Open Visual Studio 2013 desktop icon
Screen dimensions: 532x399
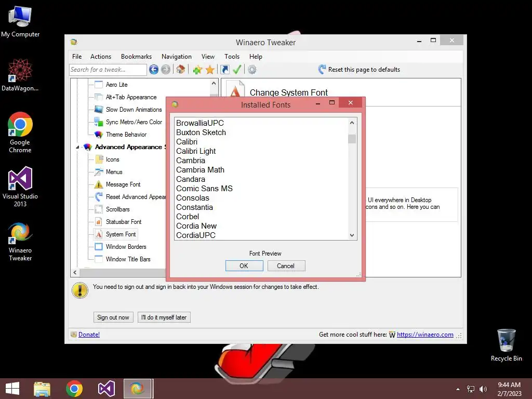pyautogui.click(x=20, y=187)
